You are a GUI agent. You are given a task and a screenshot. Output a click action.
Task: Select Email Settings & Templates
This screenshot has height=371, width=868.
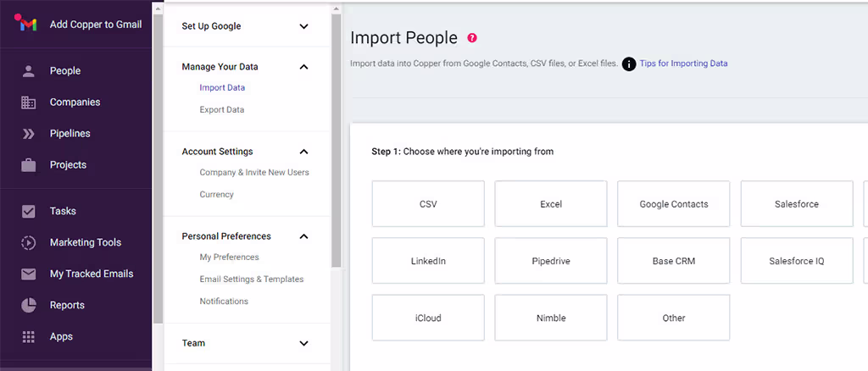(x=251, y=280)
